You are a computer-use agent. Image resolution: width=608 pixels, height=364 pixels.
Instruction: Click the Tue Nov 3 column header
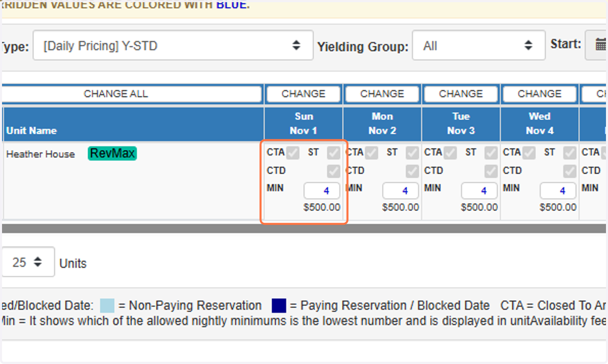[x=461, y=124]
